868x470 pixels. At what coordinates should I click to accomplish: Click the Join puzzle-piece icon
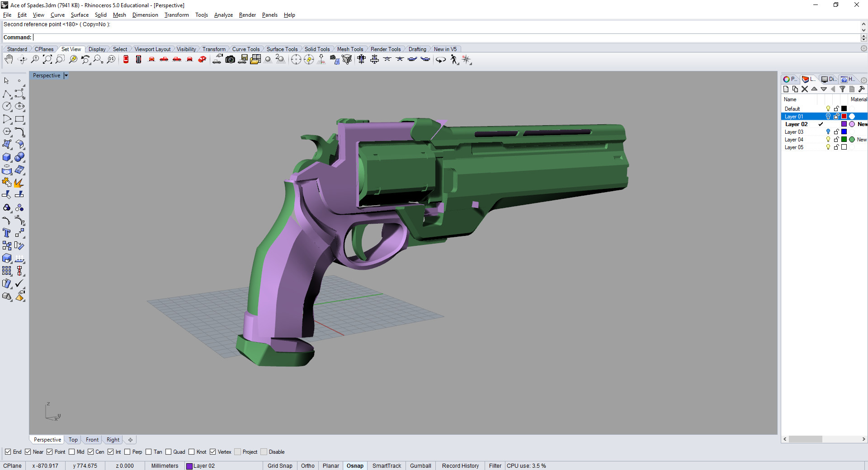[7, 182]
